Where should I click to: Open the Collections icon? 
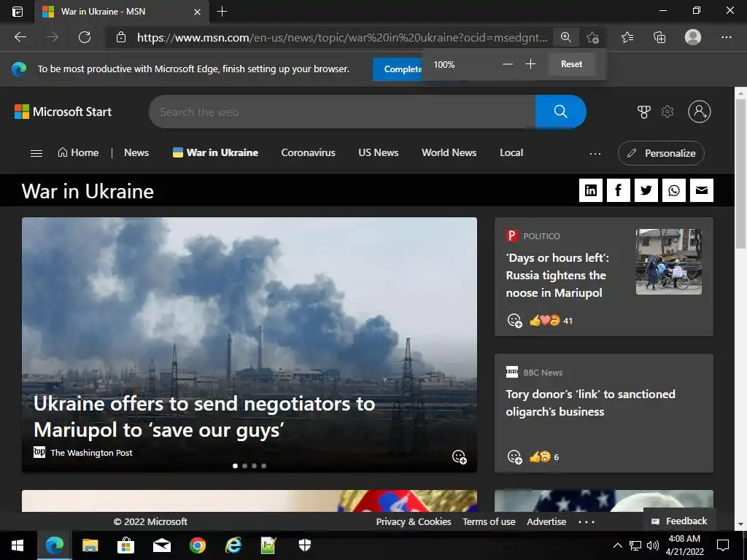point(659,37)
